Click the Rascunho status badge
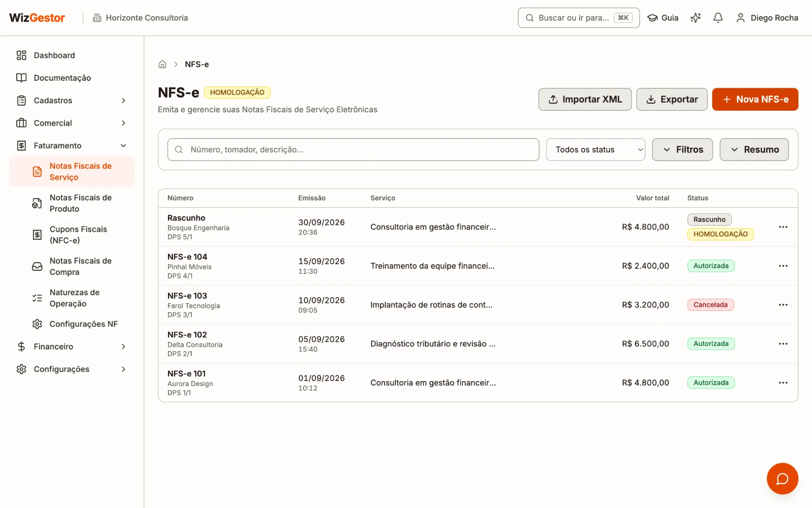The image size is (812, 508). pyautogui.click(x=709, y=219)
